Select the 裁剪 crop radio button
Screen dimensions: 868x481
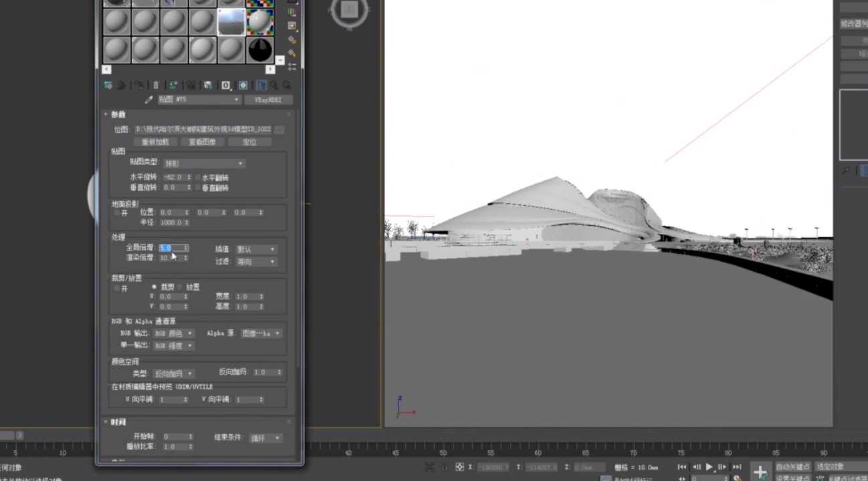click(154, 287)
